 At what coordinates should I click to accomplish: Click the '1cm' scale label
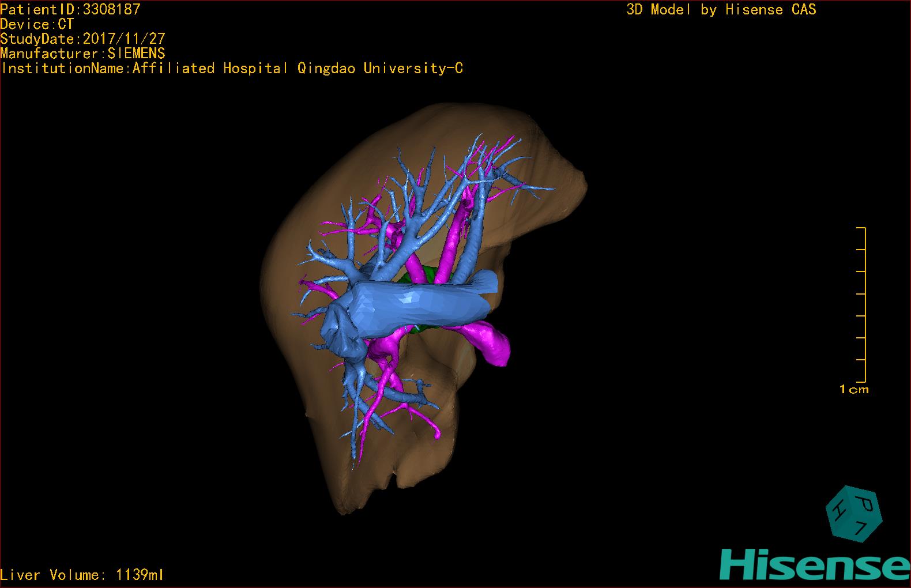tap(854, 390)
